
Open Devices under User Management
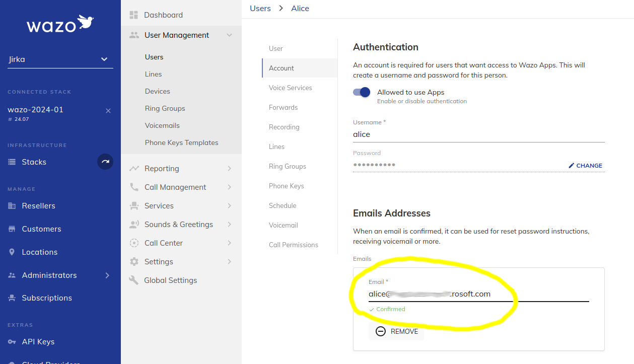coord(158,91)
